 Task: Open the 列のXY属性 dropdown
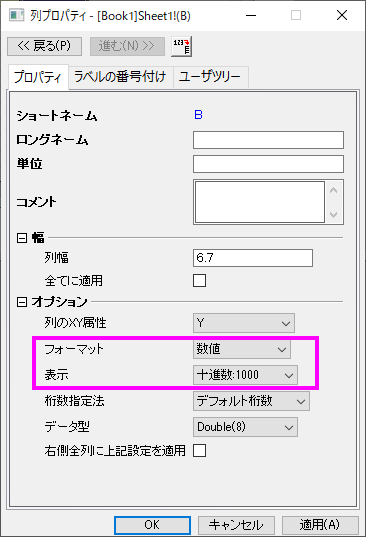pyautogui.click(x=243, y=323)
